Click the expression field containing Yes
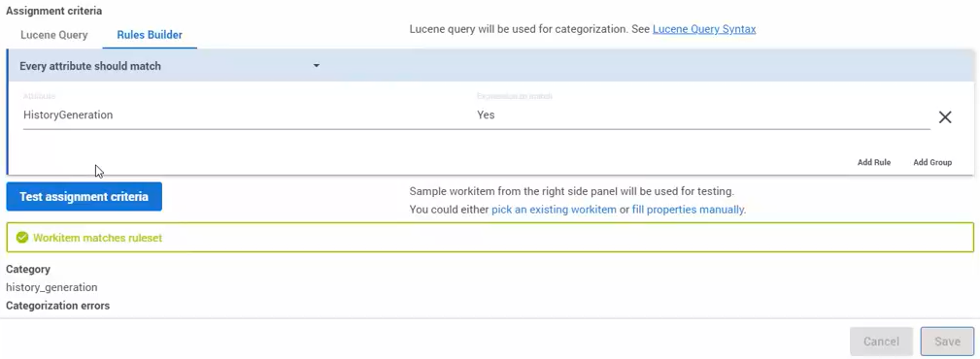This screenshot has width=980, height=359. click(x=703, y=114)
